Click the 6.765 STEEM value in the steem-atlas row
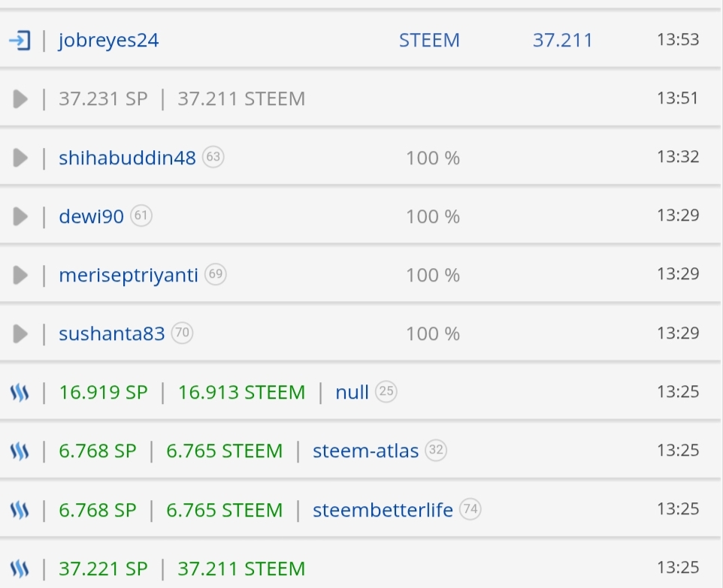The height and width of the screenshot is (588, 723). (x=225, y=451)
